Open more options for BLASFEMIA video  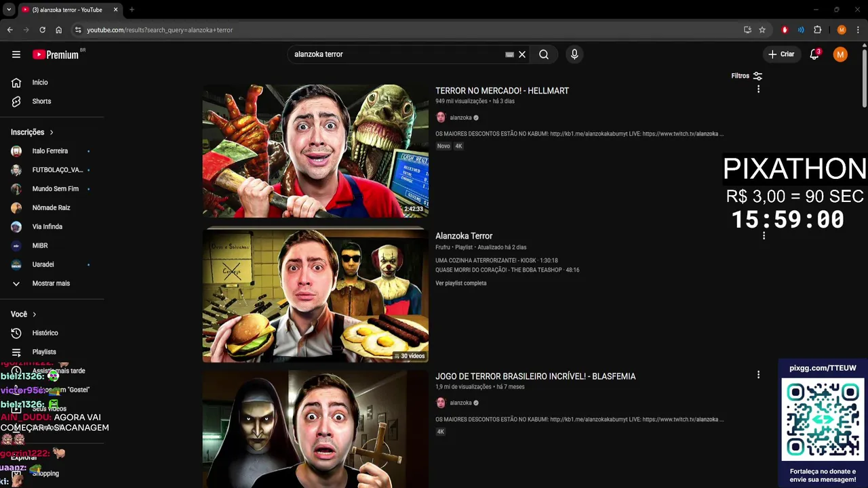point(758,375)
